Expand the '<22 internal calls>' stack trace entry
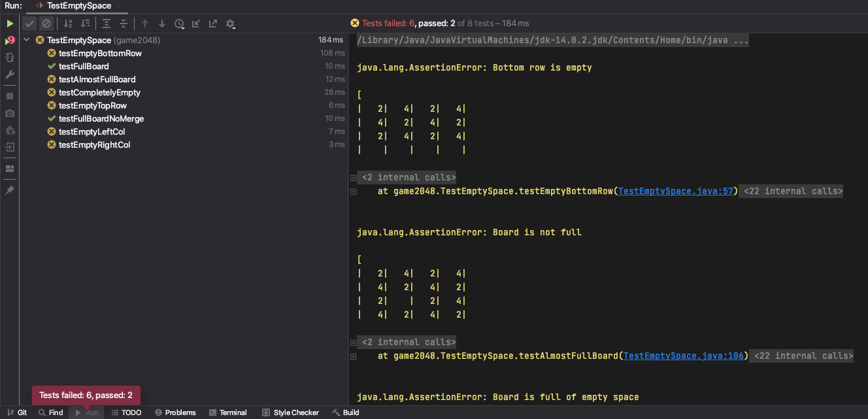The width and height of the screenshot is (868, 419). (x=791, y=191)
